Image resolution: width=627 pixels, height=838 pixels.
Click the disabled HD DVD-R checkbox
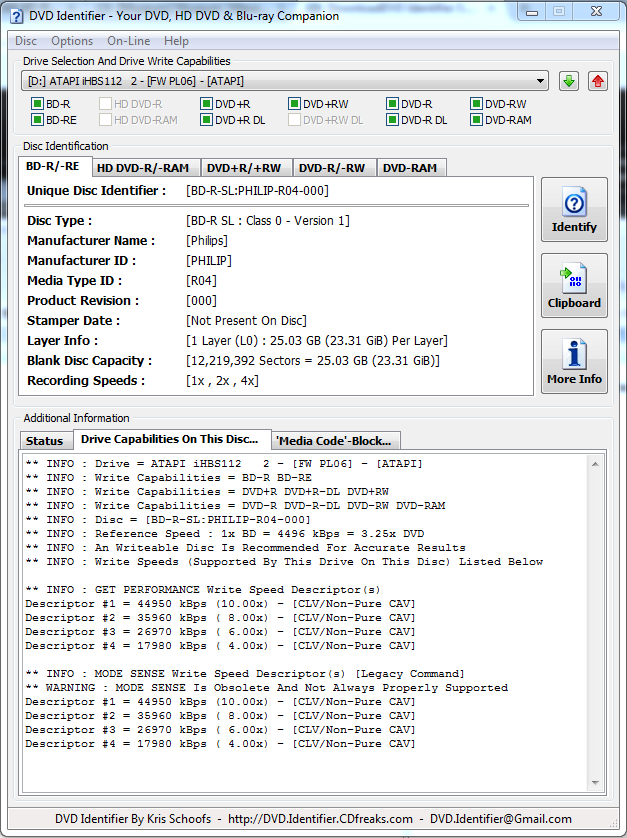coord(105,104)
